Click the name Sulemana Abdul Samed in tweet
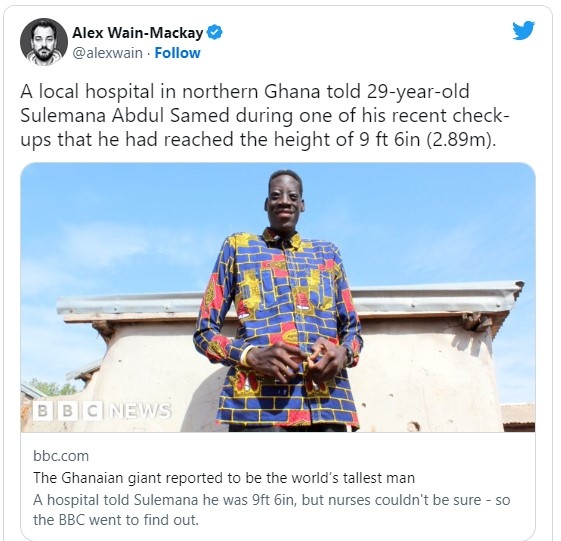The height and width of the screenshot is (541, 561). pyautogui.click(x=125, y=116)
